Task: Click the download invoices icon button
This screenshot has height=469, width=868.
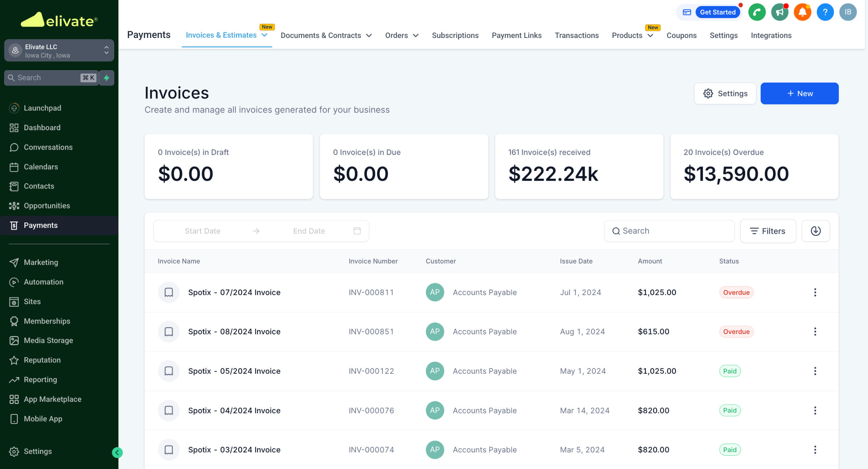Action: [815, 231]
